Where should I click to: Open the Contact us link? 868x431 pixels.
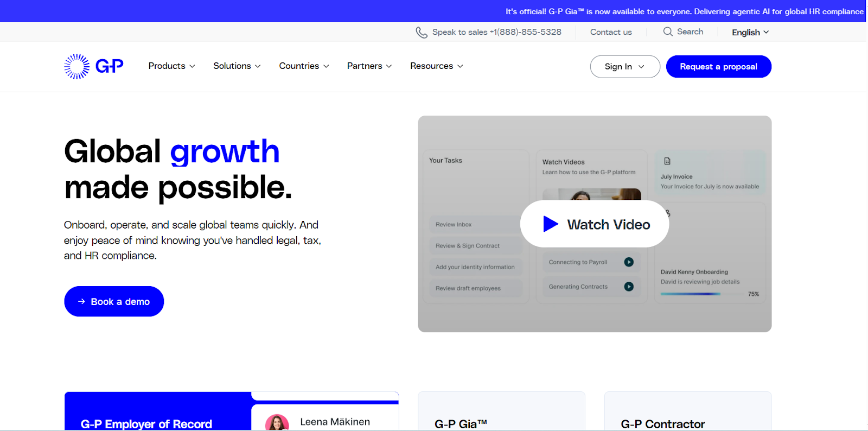611,32
